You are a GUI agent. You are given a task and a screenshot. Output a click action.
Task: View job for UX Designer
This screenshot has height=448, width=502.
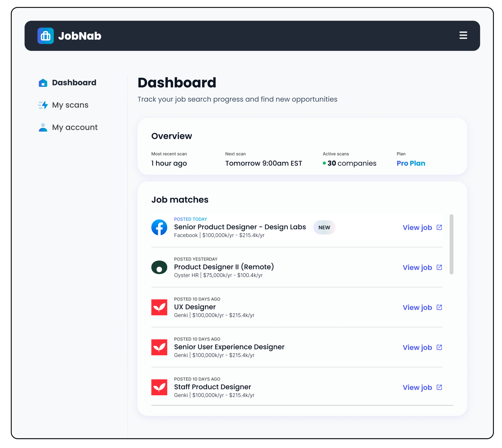point(417,307)
